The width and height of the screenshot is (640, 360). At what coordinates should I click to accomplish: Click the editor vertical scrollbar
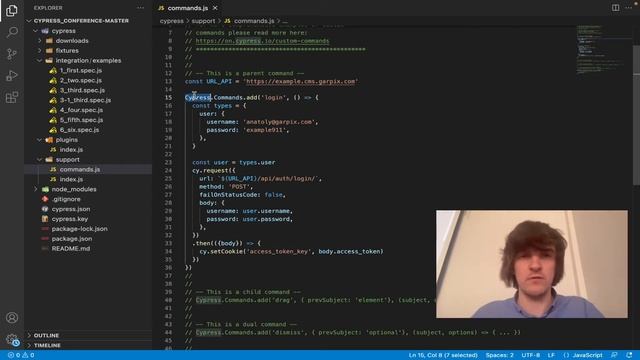(x=636, y=114)
